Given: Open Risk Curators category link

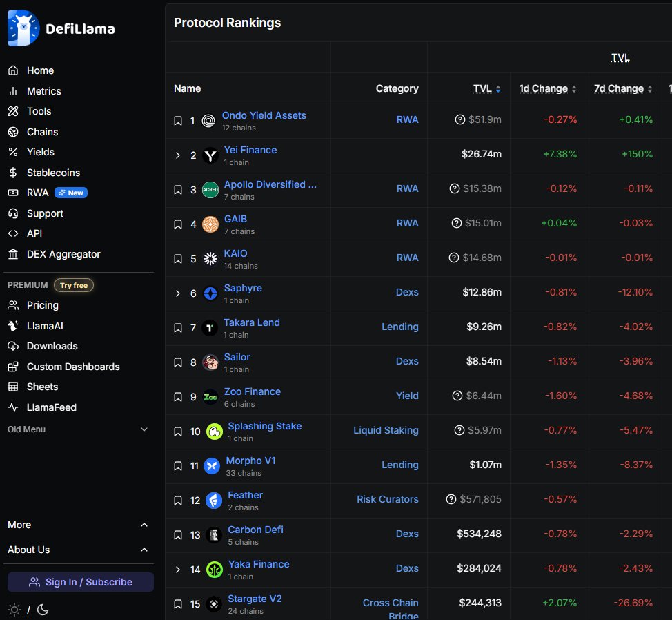Looking at the screenshot, I should (x=388, y=499).
